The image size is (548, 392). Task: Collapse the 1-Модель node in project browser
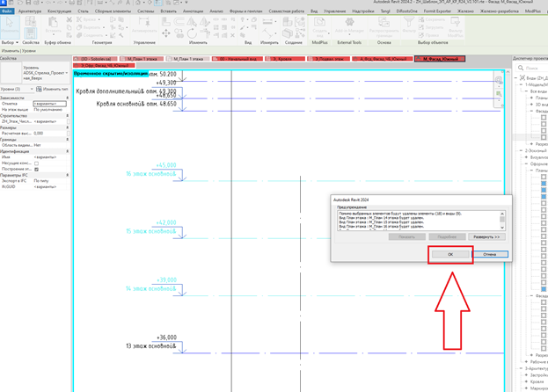(x=521, y=85)
